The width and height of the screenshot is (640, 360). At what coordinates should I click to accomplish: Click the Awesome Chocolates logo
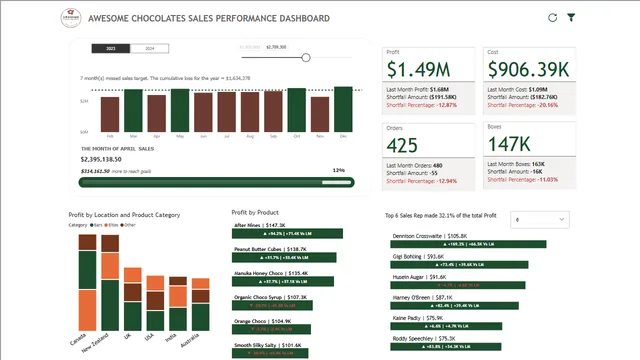pyautogui.click(x=71, y=18)
